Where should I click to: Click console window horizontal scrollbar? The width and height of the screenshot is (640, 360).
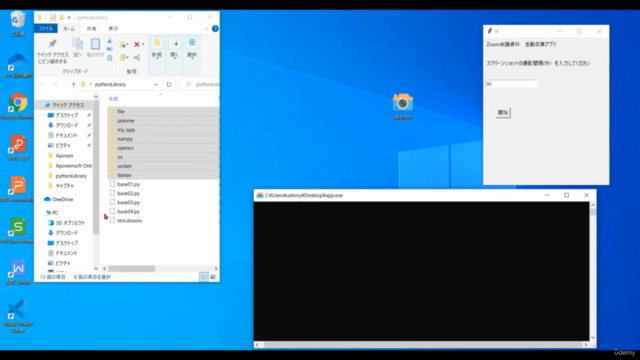coord(421,345)
